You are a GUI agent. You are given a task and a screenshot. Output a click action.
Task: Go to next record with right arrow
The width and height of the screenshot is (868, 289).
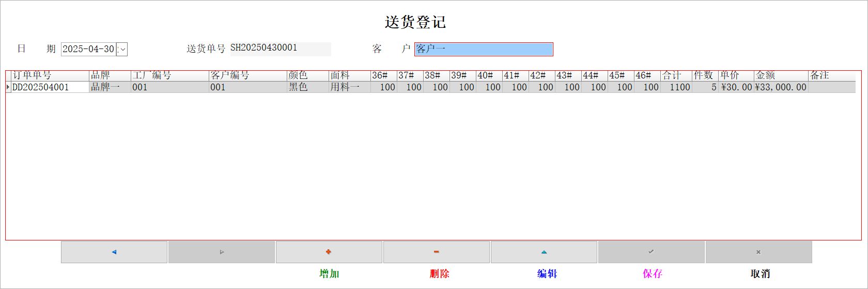pyautogui.click(x=222, y=252)
